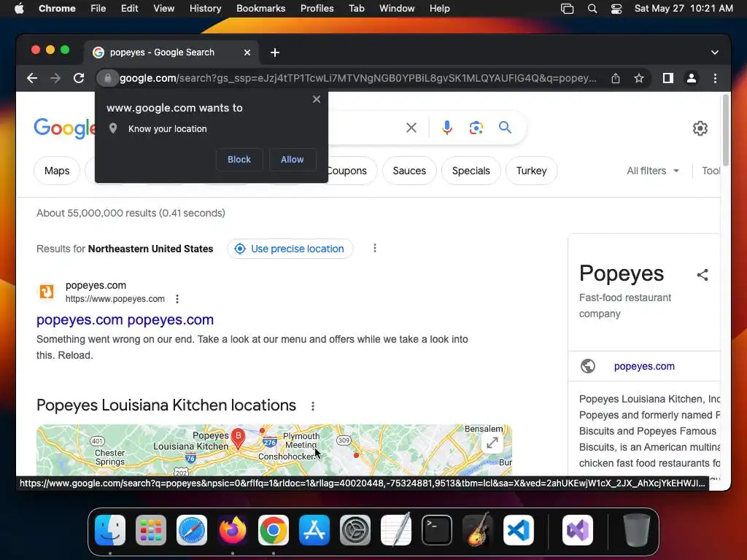Launch Firefox from the Dock
747x560 pixels.
233,530
